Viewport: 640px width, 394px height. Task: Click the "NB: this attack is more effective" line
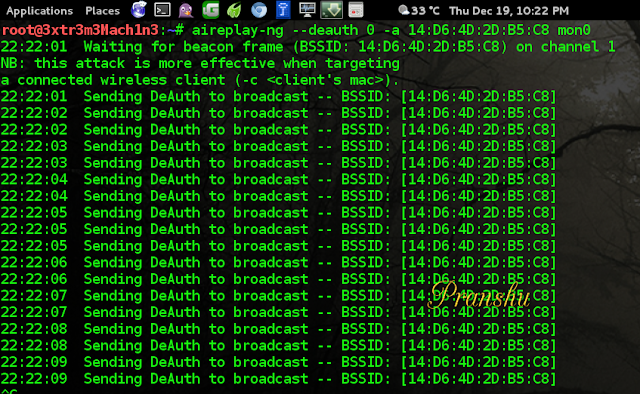click(200, 64)
